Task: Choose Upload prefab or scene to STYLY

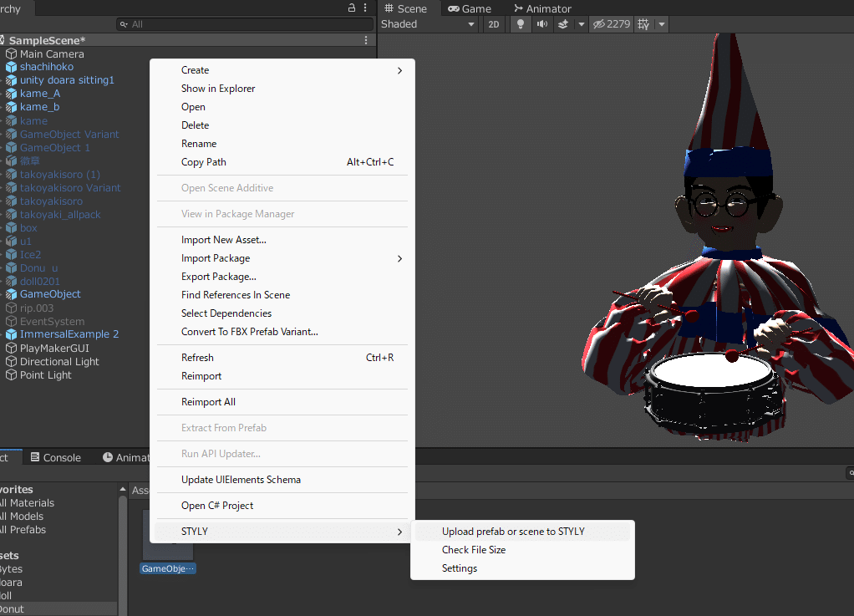Action: 513,532
